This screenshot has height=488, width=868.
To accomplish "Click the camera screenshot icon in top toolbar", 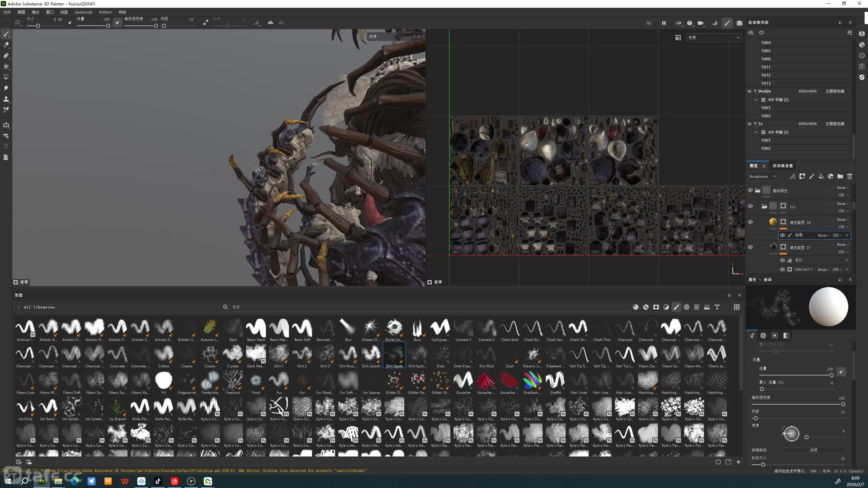I will [739, 23].
